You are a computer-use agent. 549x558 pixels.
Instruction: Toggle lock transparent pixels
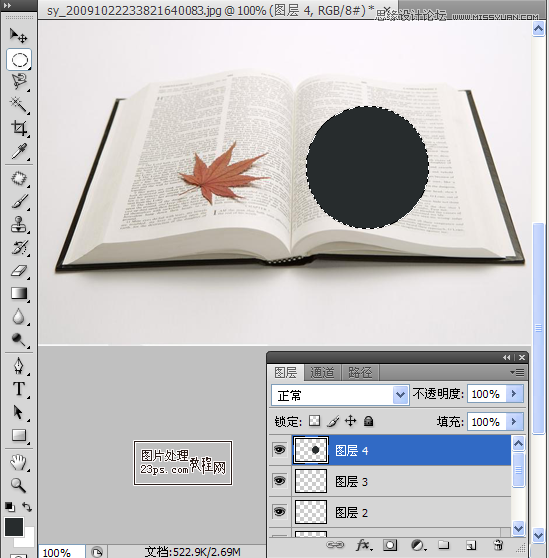(x=314, y=421)
